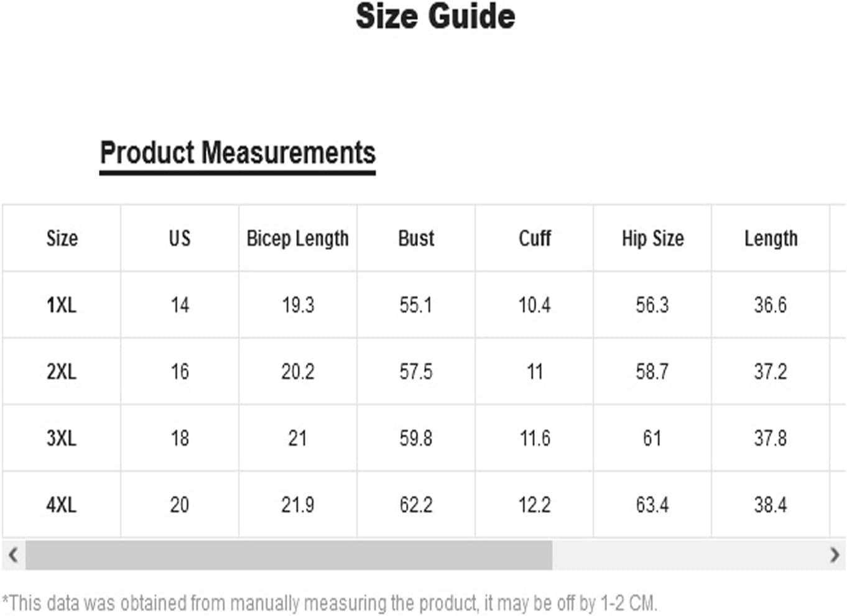The image size is (847, 616).
Task: Click the measurement disclaimer note text
Action: [330, 603]
